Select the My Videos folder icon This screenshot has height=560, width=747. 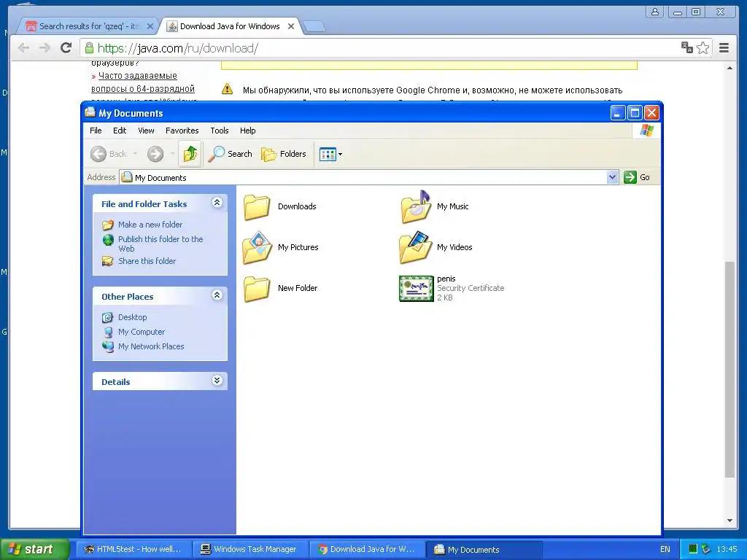point(415,248)
